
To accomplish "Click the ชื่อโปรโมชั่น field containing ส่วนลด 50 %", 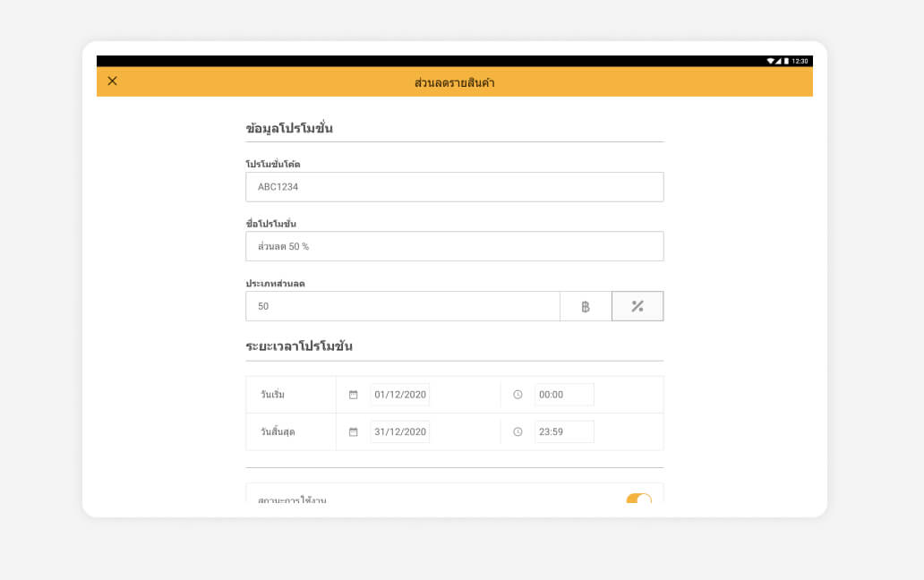I will coord(454,246).
